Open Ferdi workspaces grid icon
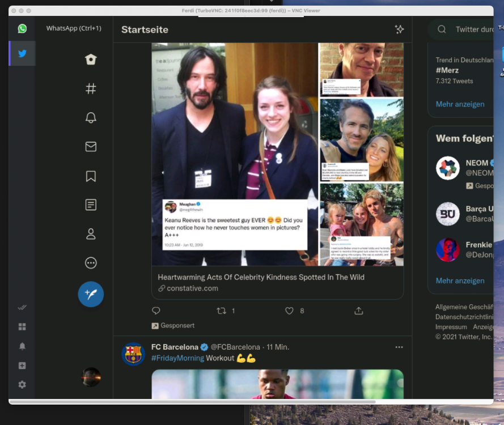This screenshot has width=504, height=425. pos(22,327)
